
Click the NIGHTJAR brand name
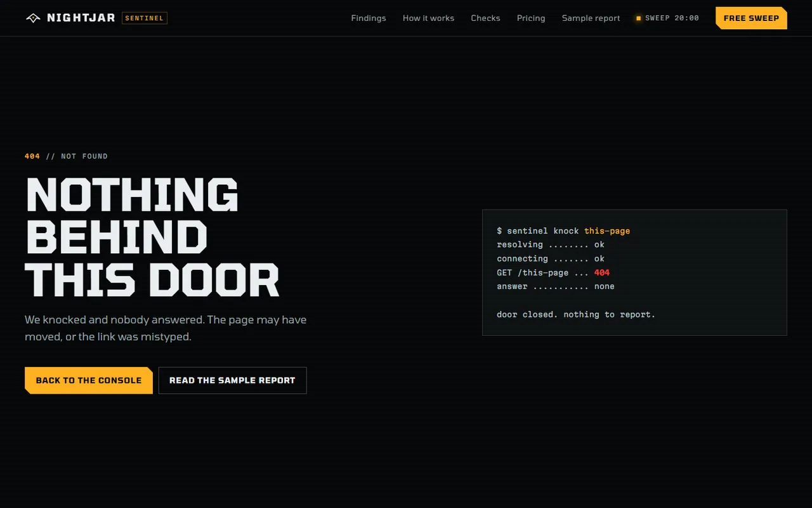(x=81, y=18)
